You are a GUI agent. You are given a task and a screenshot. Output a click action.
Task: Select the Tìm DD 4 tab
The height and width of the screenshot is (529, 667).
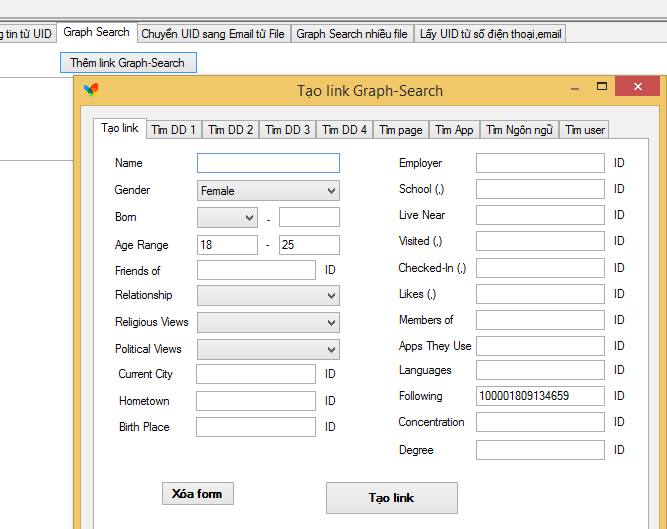(345, 130)
